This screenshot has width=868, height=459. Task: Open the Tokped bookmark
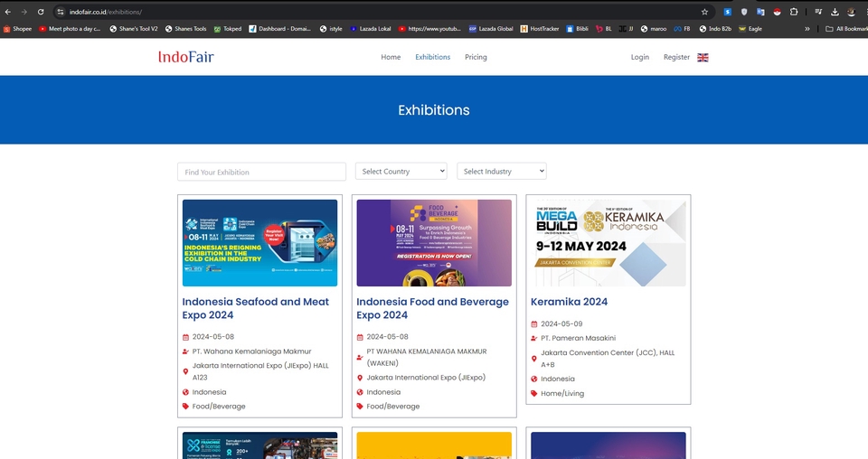[x=228, y=29]
